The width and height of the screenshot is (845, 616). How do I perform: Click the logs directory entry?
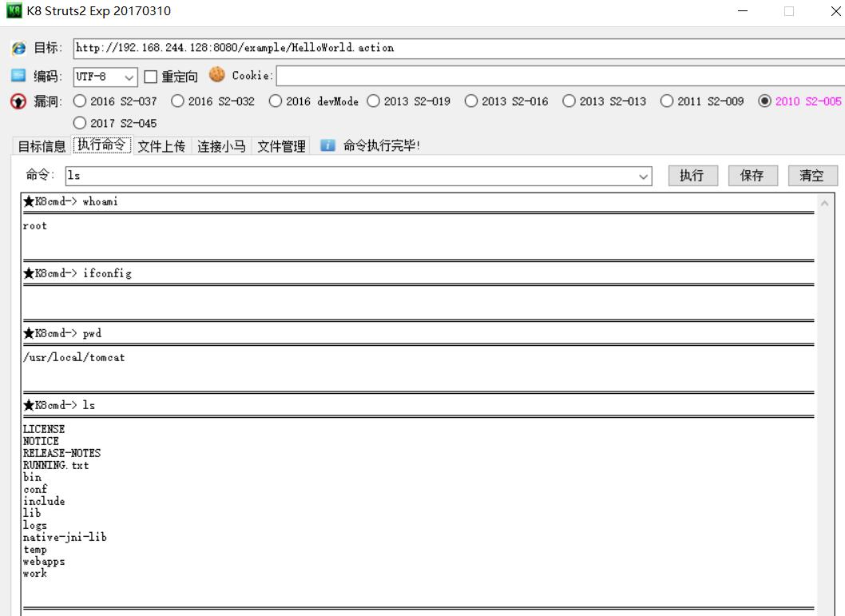35,526
